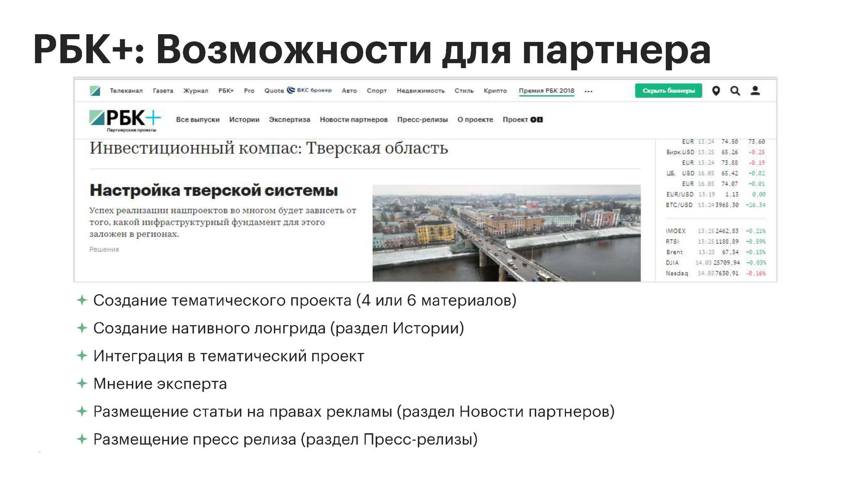Open the Tver bridge article photo
Viewport: 868px width, 484px height.
[506, 233]
